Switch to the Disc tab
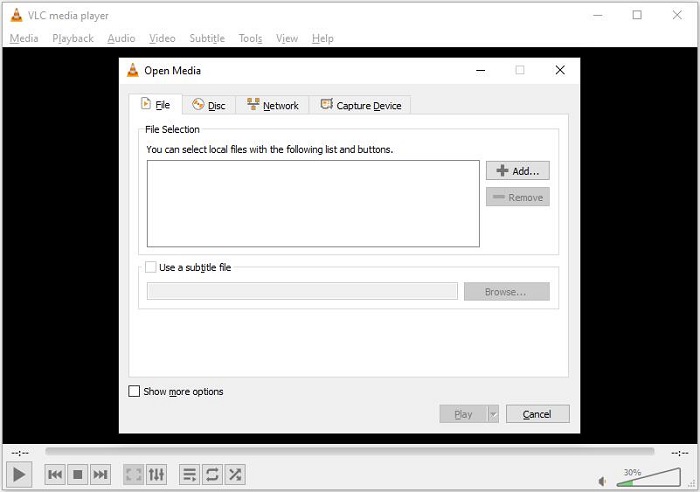Viewport: 700px width, 492px height. coord(208,105)
